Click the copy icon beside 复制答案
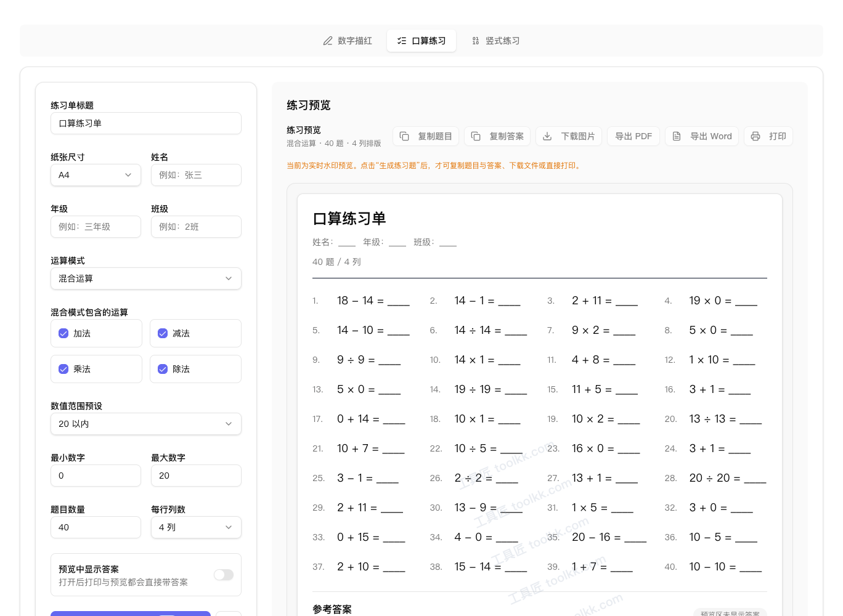Image resolution: width=843 pixels, height=616 pixels. [476, 136]
